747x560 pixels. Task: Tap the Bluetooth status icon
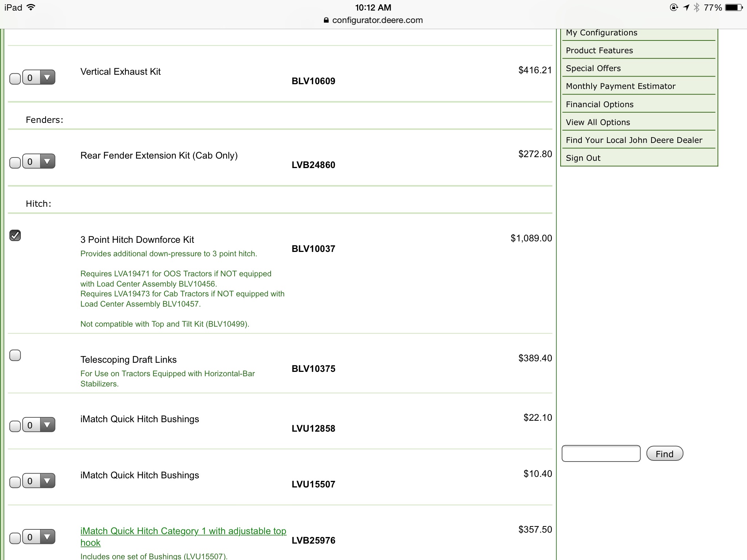[x=697, y=8]
